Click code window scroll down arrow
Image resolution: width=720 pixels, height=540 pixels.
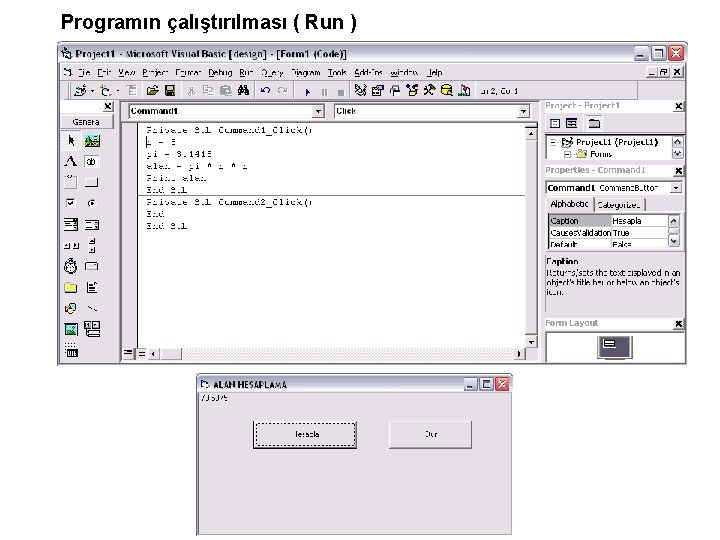click(531, 342)
